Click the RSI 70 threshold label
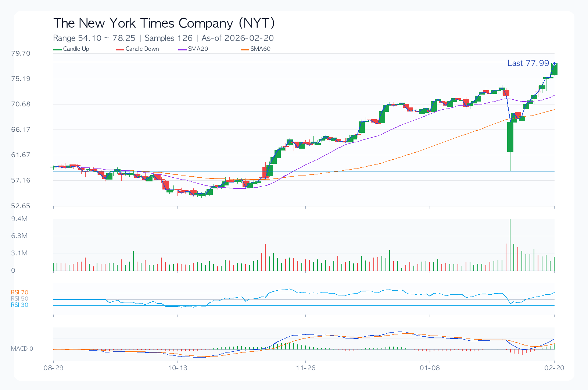The image size is (588, 390). 19,292
